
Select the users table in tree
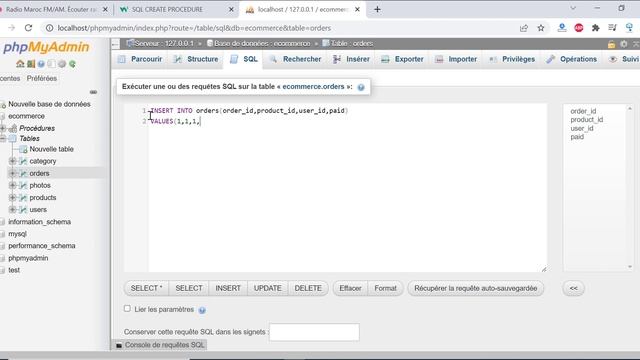click(x=38, y=210)
